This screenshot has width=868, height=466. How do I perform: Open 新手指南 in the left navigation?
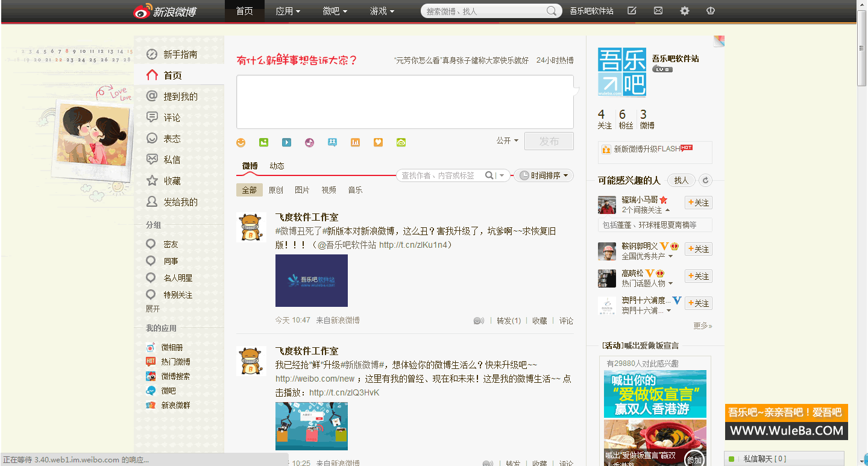(179, 54)
